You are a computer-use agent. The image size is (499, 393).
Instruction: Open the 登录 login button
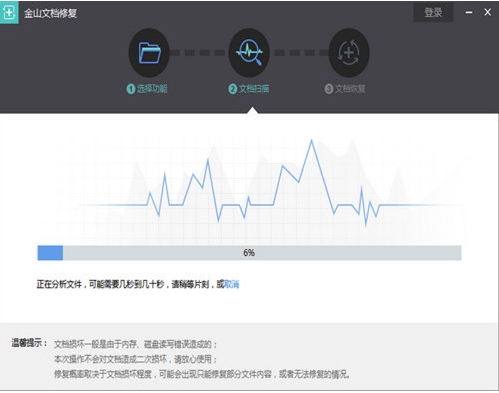[x=433, y=13]
